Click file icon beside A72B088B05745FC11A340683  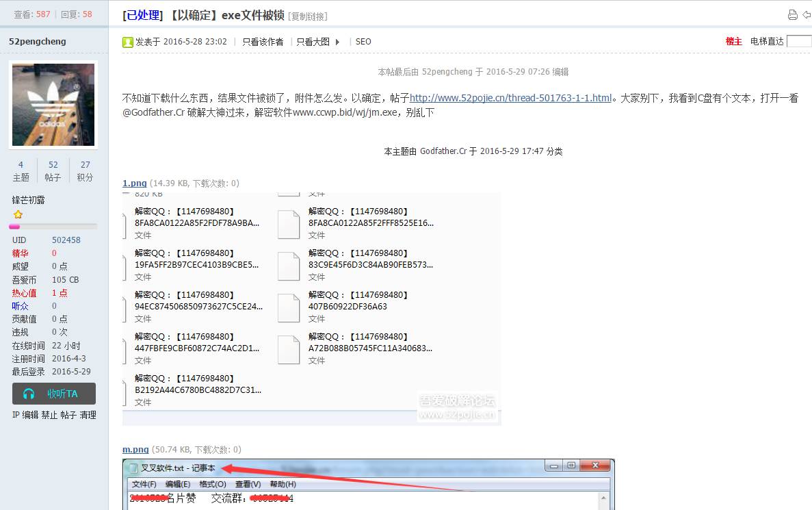289,349
